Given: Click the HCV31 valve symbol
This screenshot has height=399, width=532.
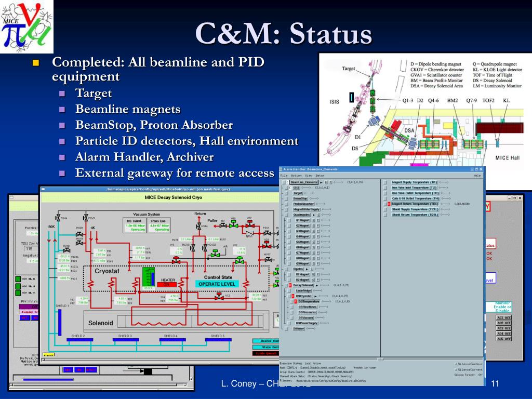Looking at the screenshot, I should pos(193,248).
